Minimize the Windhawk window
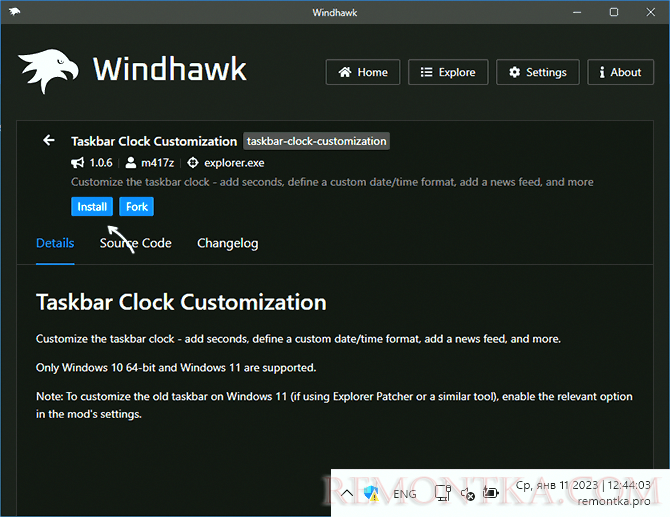 (x=577, y=12)
